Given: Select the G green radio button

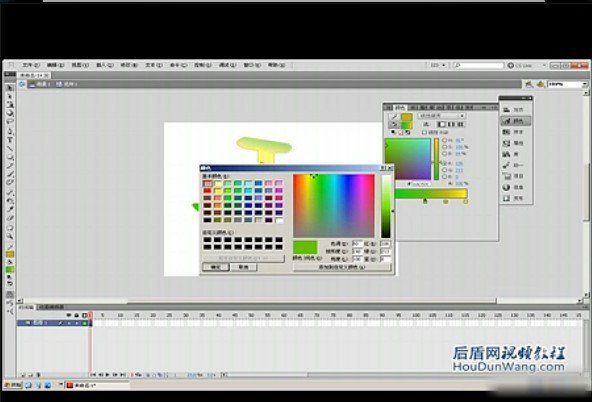Looking at the screenshot, I should [444, 170].
